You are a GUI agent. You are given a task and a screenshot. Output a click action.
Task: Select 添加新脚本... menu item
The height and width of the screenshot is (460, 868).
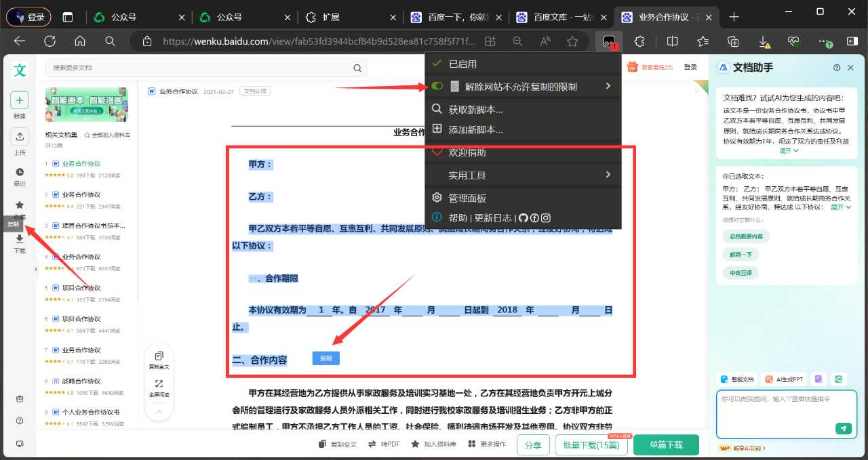point(523,129)
